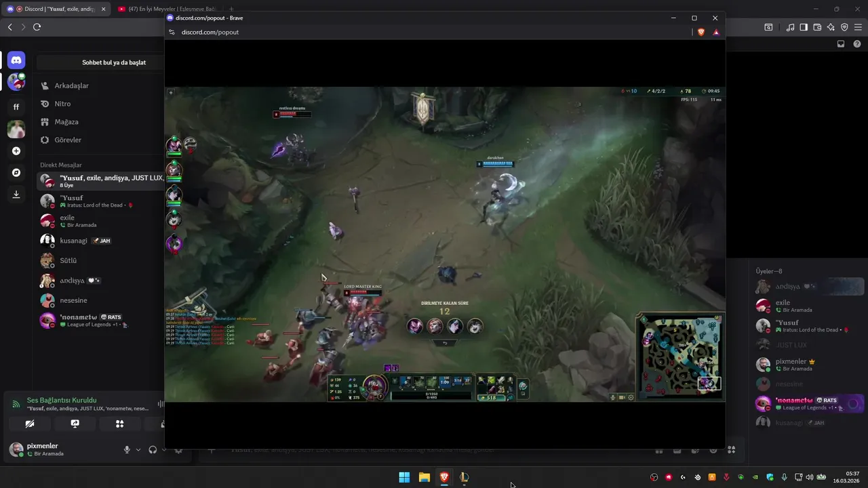Switch to the Discord browser tab
The image size is (868, 488).
click(x=56, y=9)
